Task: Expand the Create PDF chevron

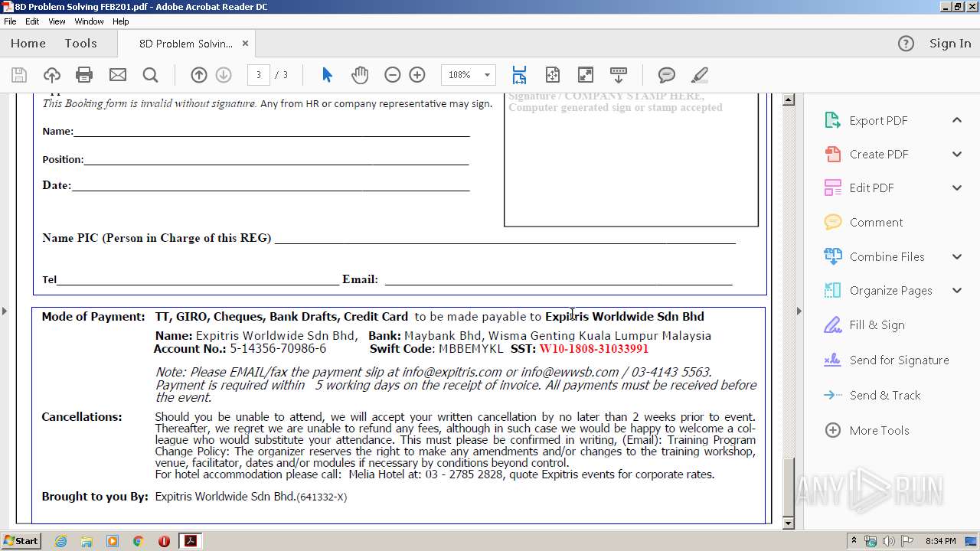Action: 957,154
